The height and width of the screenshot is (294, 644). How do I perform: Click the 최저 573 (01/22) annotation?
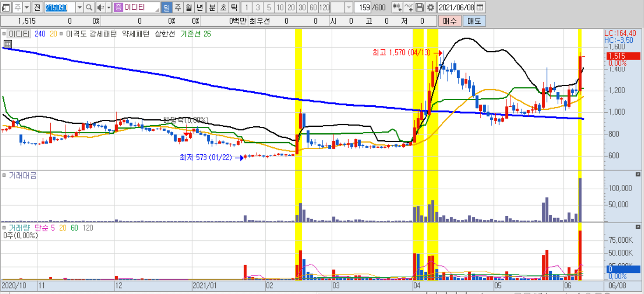click(x=206, y=157)
